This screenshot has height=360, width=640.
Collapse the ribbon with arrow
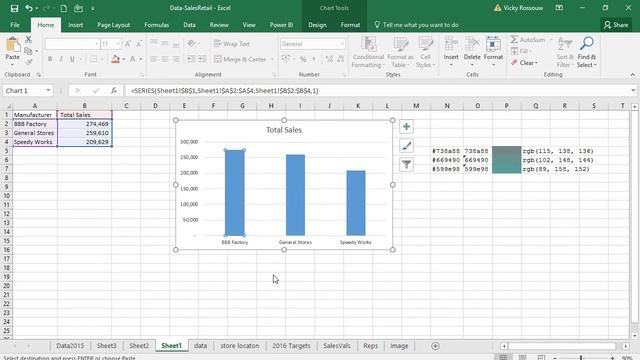[632, 75]
